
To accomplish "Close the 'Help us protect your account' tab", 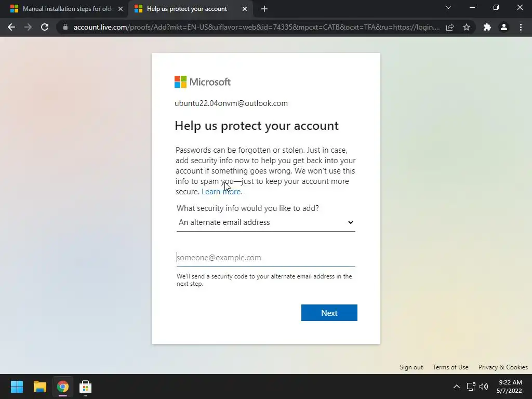I will pos(245,9).
